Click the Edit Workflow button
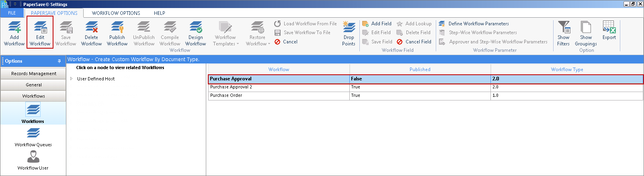The height and width of the screenshot is (176, 644). tap(40, 33)
